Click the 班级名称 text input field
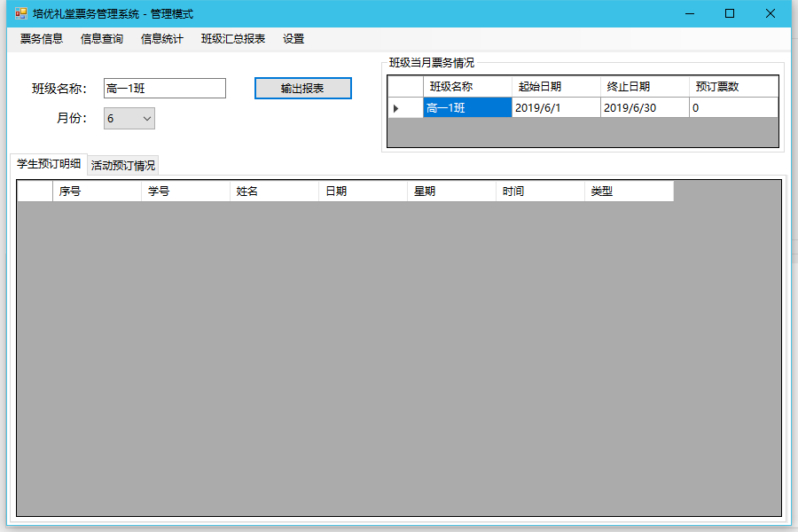The height and width of the screenshot is (532, 798). click(164, 89)
